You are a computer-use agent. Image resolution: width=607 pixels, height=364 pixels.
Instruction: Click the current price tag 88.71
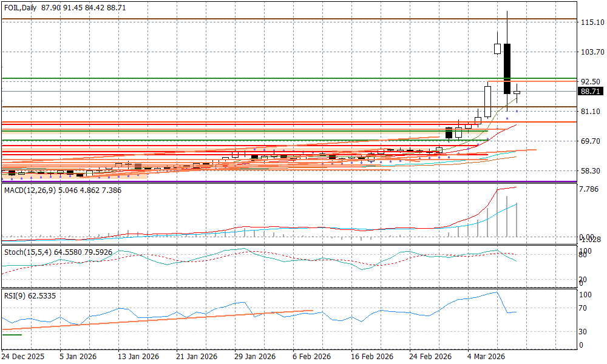(x=591, y=92)
